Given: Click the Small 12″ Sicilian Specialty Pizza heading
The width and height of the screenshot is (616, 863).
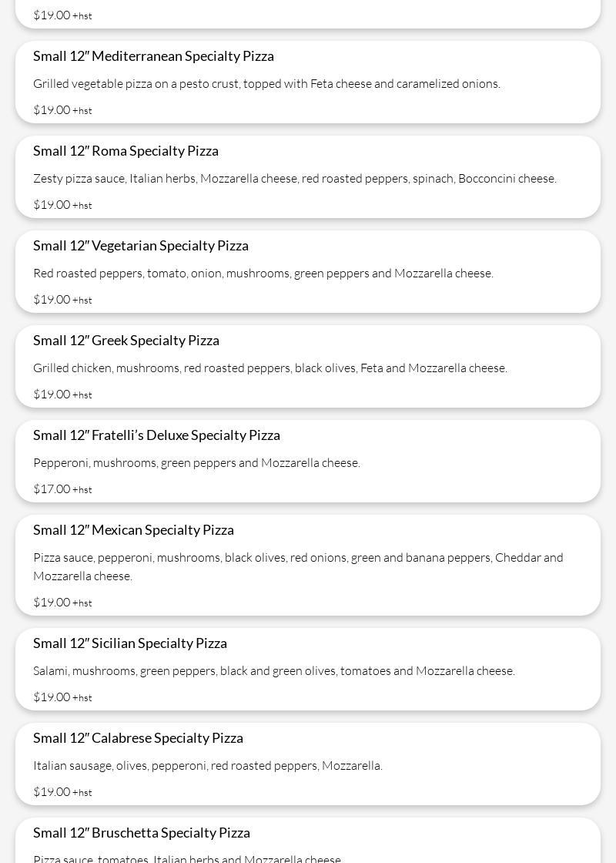Looking at the screenshot, I should point(130,643).
